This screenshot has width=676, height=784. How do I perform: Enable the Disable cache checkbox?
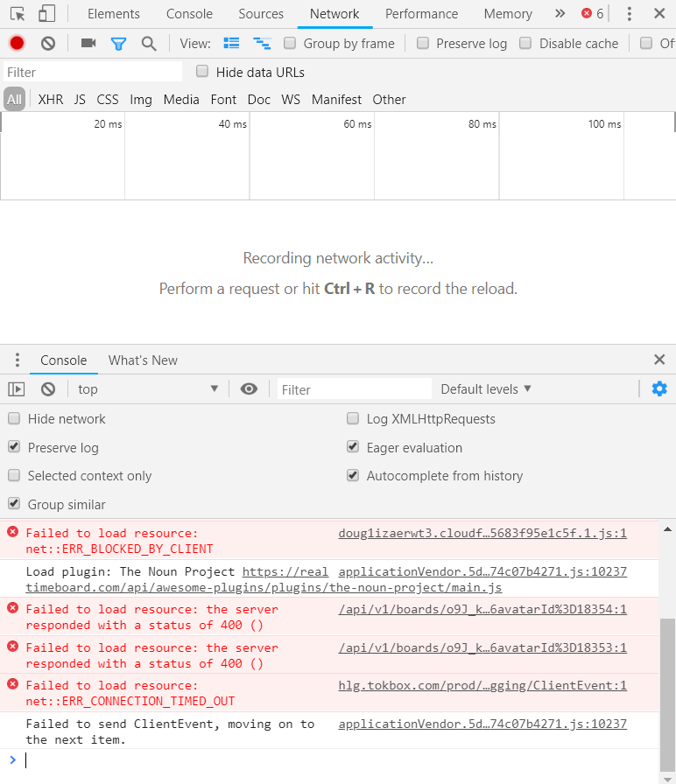[525, 43]
